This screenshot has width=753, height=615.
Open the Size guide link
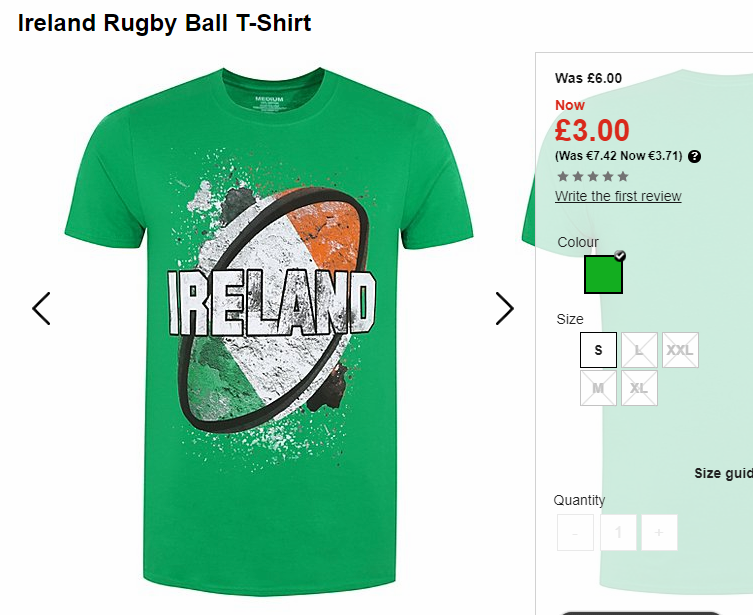pos(723,473)
